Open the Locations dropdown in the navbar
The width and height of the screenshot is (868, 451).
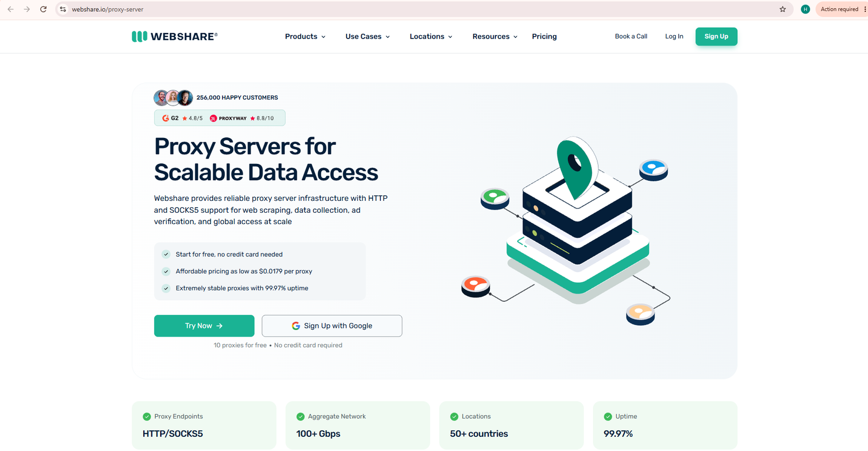tap(431, 36)
